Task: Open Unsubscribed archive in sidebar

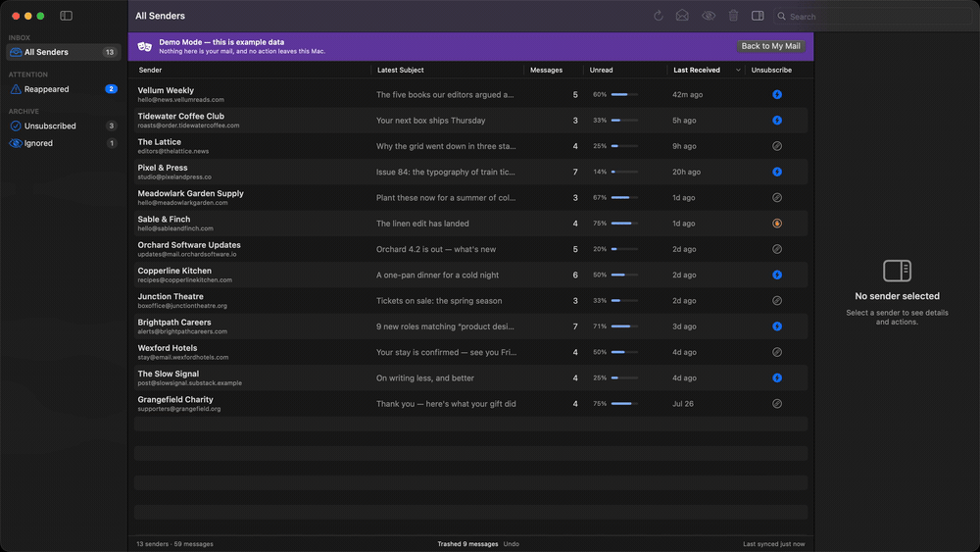Action: tap(63, 125)
